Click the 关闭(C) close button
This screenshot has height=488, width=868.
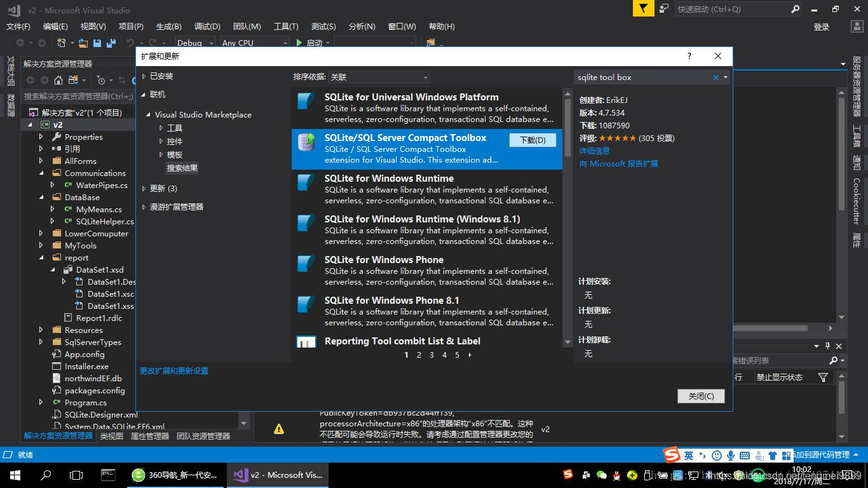[701, 396]
